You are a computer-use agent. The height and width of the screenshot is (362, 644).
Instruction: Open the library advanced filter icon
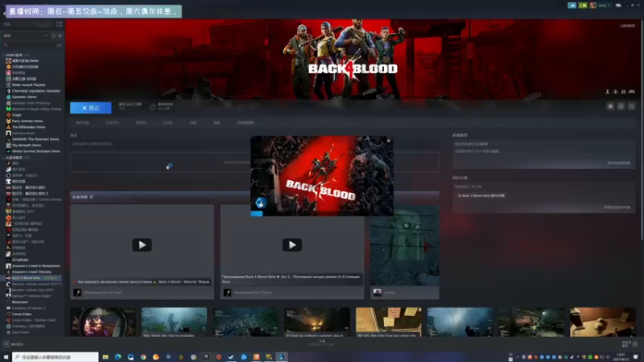60,45
